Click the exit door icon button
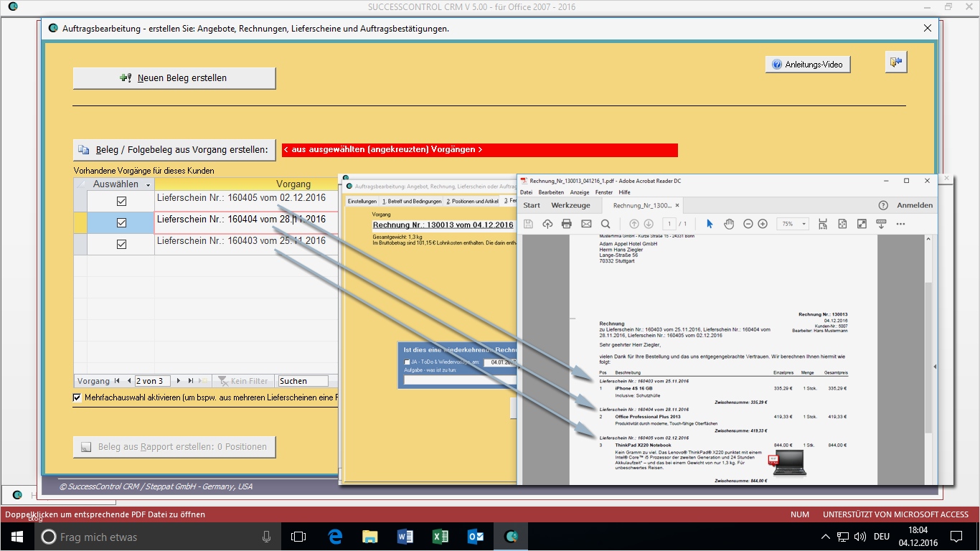The height and width of the screenshot is (551, 980). coord(895,62)
